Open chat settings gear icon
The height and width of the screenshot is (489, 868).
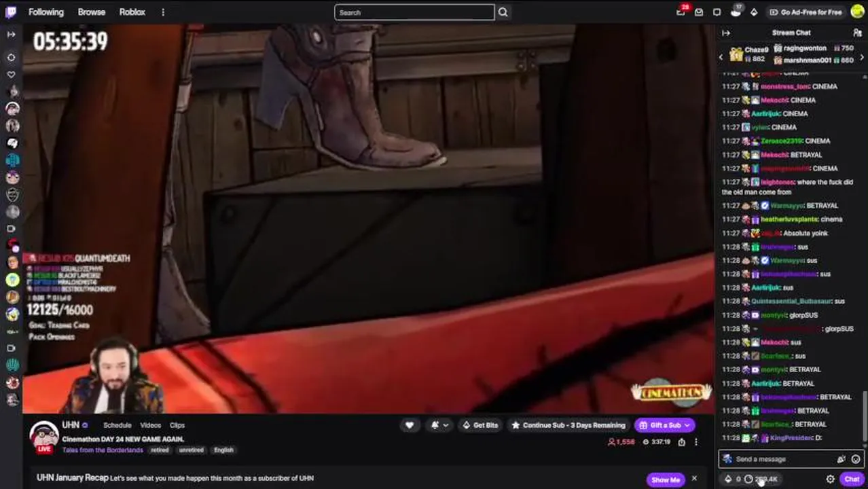830,479
